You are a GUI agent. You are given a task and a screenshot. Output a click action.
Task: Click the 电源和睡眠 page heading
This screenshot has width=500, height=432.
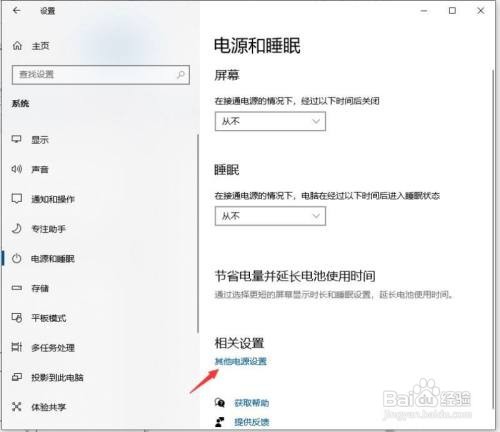[257, 46]
